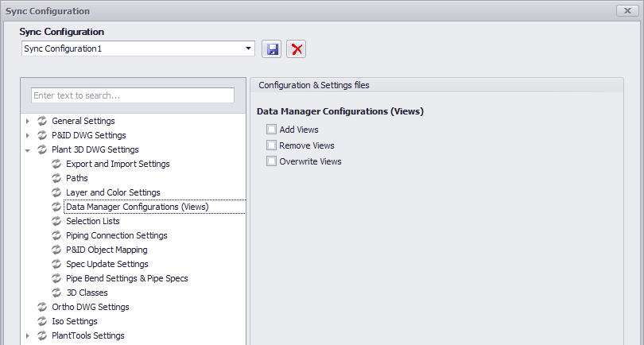644x345 pixels.
Task: Expand the PlantTools Settings node
Action: pyautogui.click(x=28, y=336)
